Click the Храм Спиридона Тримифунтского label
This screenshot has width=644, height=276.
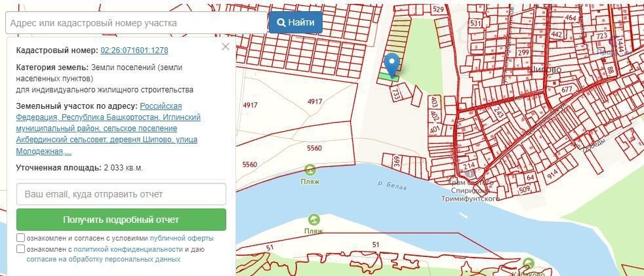point(470,190)
